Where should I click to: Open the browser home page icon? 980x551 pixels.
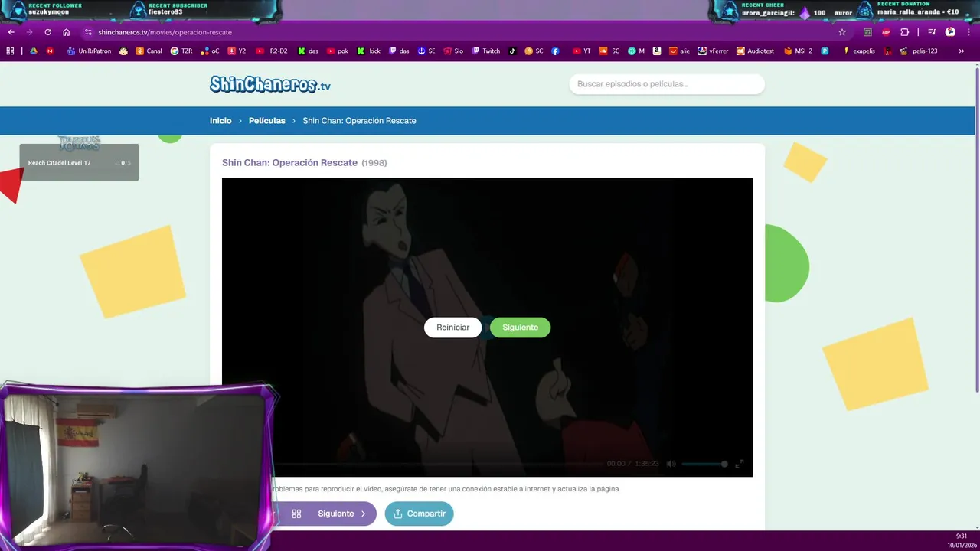click(x=66, y=32)
